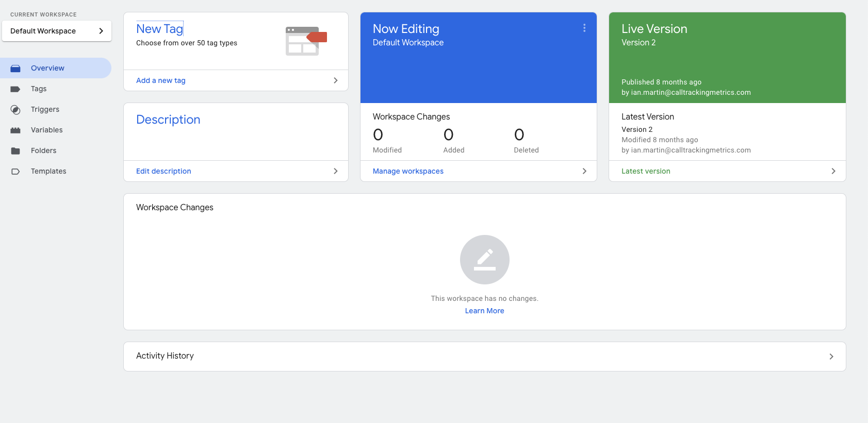Click the chevron beside Latest version
This screenshot has height=423, width=868.
coord(833,171)
